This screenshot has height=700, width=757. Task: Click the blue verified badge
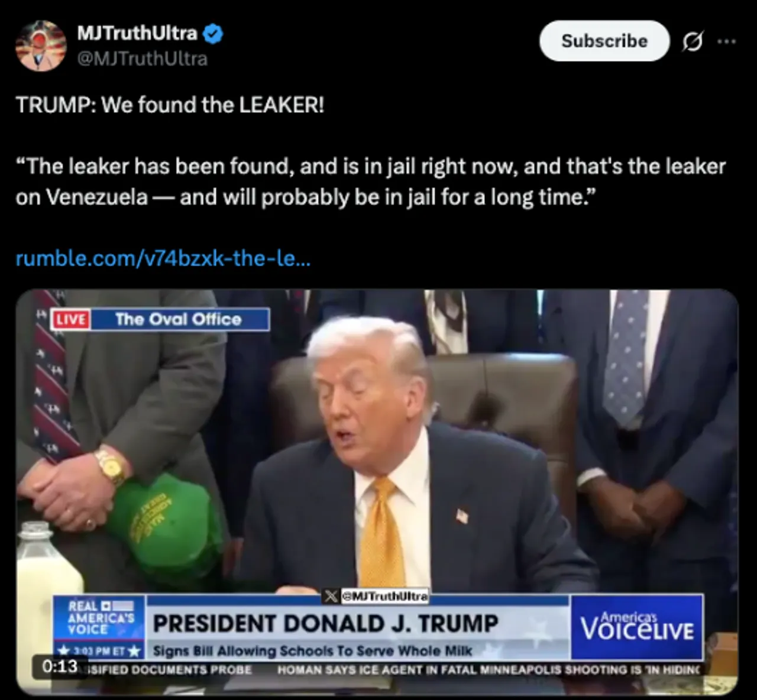[213, 34]
